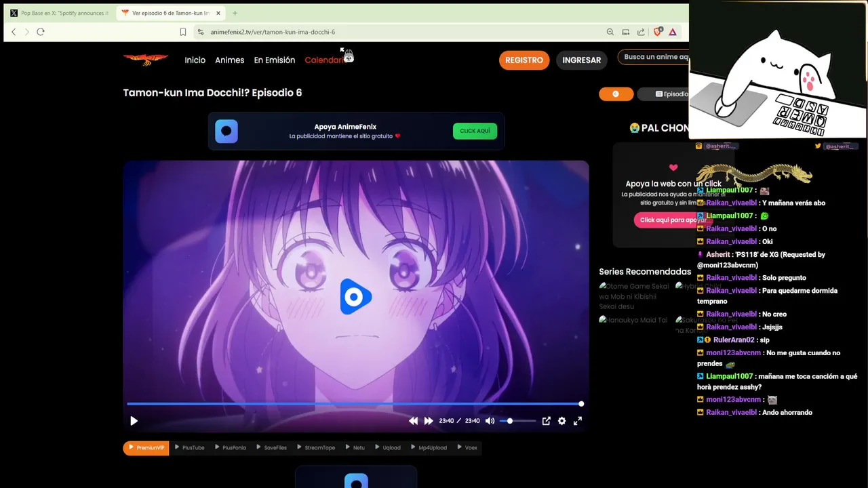Click the share icon in address bar
868x488 pixels.
tap(641, 32)
